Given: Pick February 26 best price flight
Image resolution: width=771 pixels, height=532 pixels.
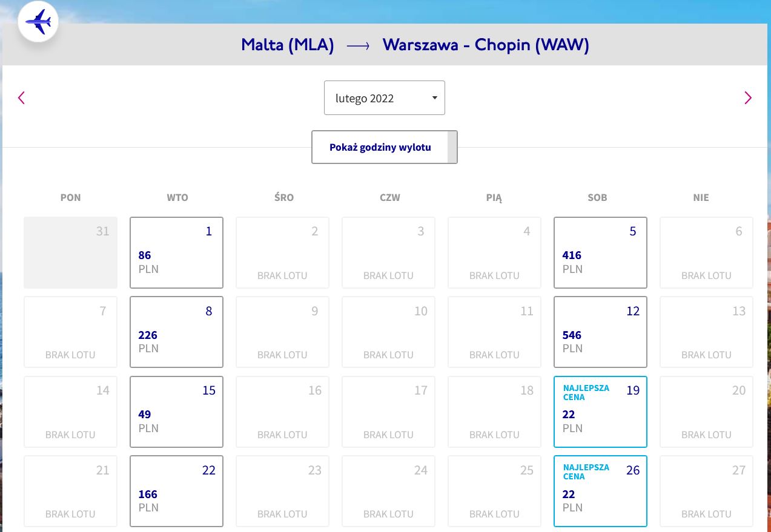Looking at the screenshot, I should [600, 491].
